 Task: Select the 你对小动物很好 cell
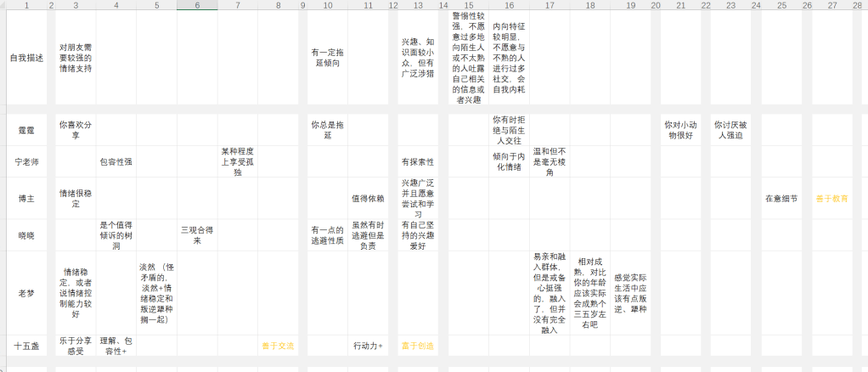click(681, 130)
